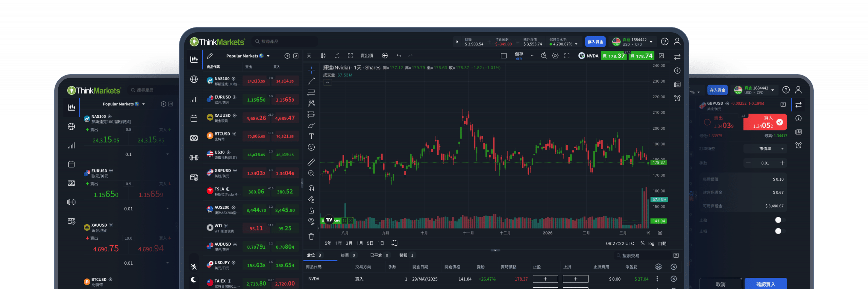Open the dumbbell icon in center window sidebar

(x=194, y=158)
